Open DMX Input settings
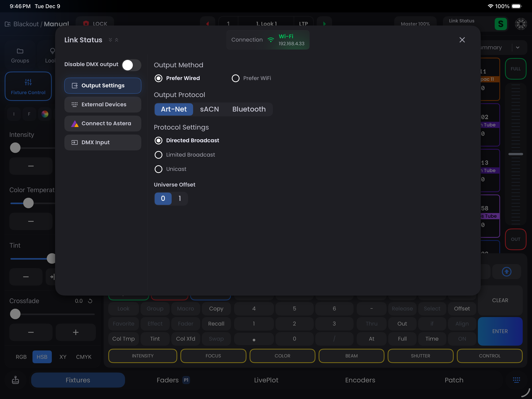 103,142
